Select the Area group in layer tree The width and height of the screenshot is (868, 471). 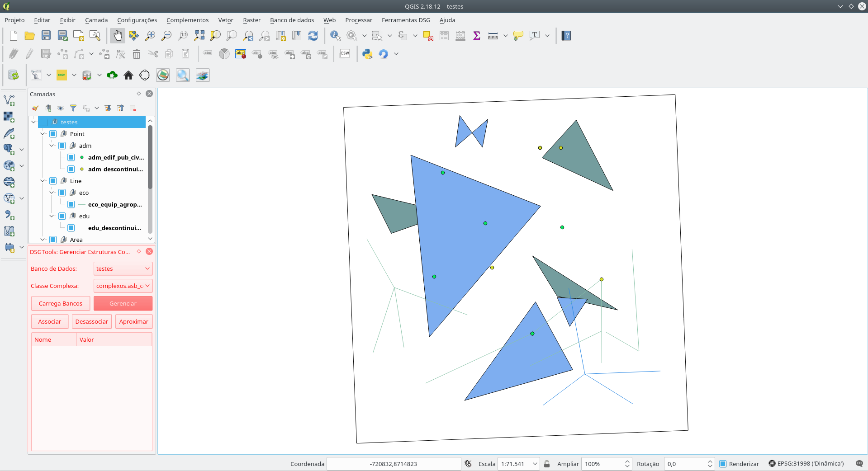point(76,240)
